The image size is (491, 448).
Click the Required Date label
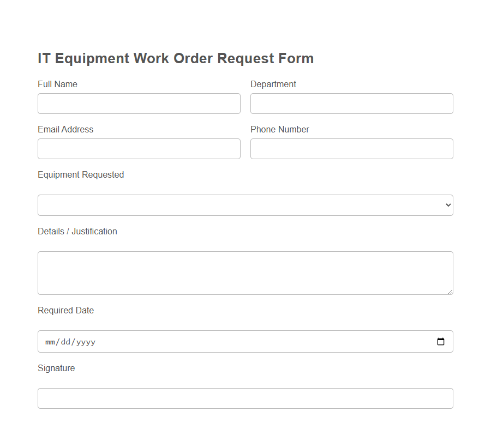pyautogui.click(x=65, y=310)
